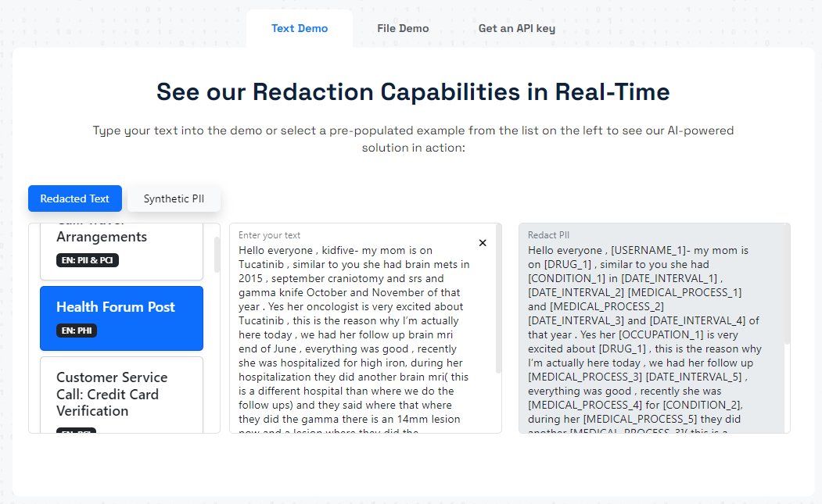Click the Redact PII panel title
Image resolution: width=822 pixels, height=504 pixels.
point(548,235)
